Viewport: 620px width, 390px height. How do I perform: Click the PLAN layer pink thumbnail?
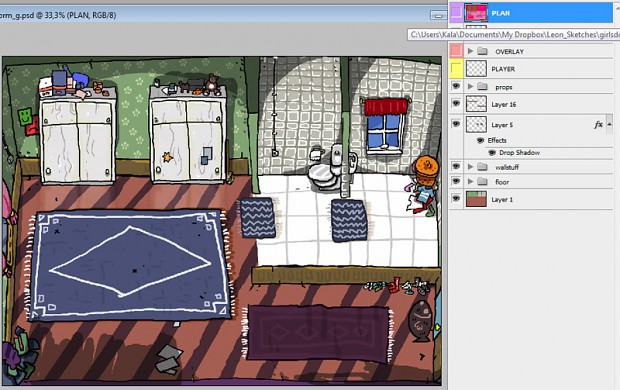pos(476,13)
